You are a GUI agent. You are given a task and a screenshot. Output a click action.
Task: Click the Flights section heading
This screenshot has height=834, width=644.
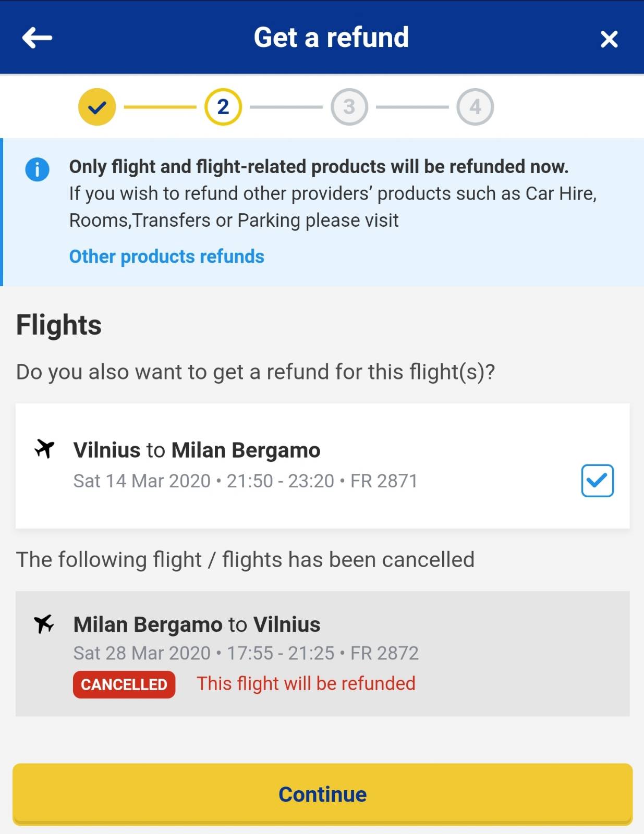[x=59, y=325]
